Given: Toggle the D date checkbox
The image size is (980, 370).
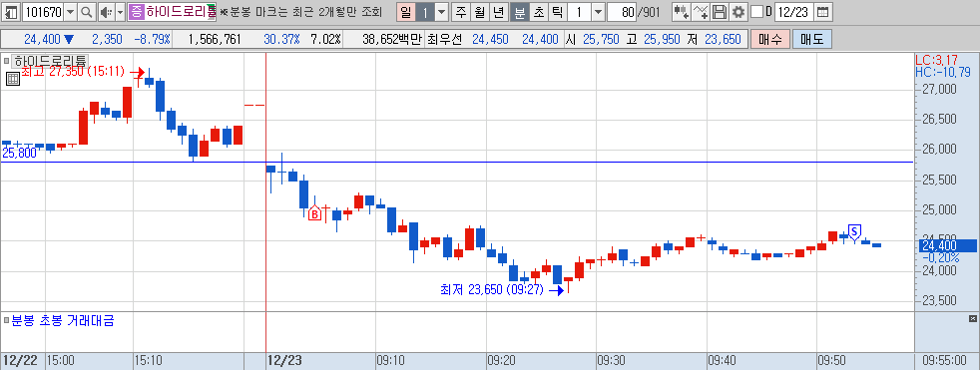Looking at the screenshot, I should 756,12.
